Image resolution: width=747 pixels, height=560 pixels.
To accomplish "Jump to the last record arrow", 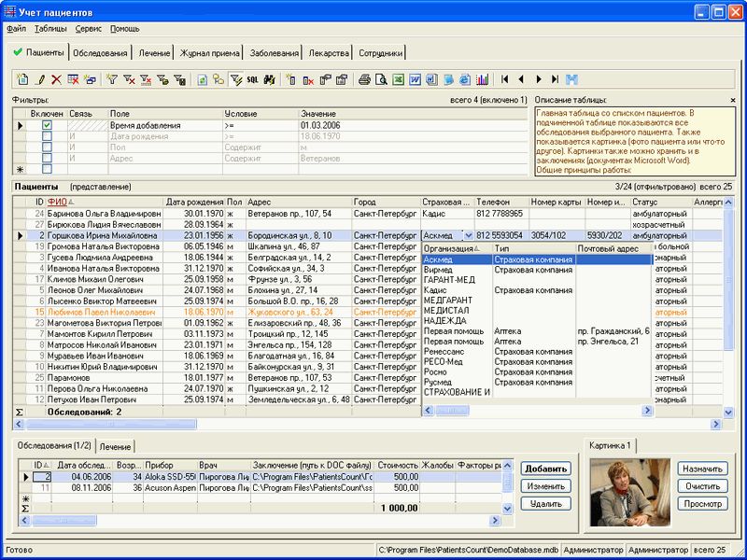I will 555,79.
